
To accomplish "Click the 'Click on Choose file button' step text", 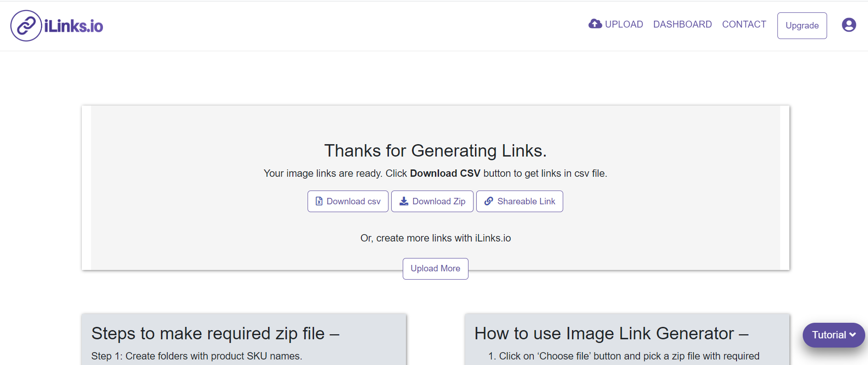I will (x=629, y=356).
